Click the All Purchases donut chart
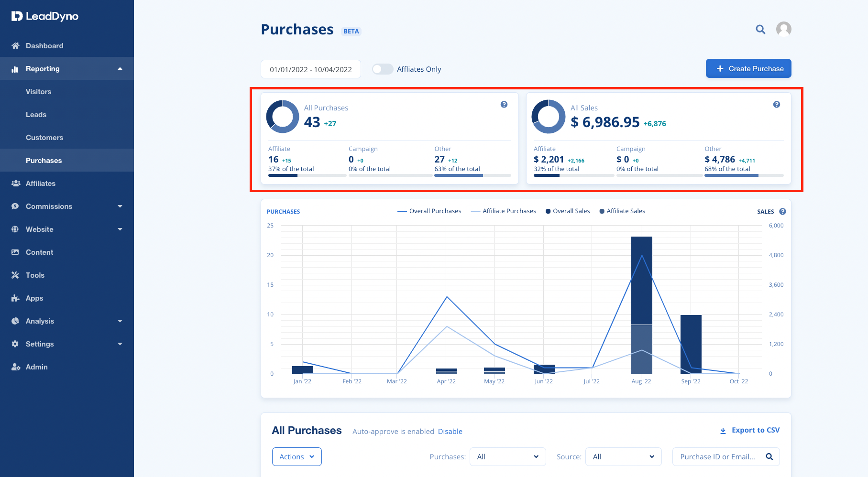Viewport: 868px width, 477px height. click(x=283, y=116)
